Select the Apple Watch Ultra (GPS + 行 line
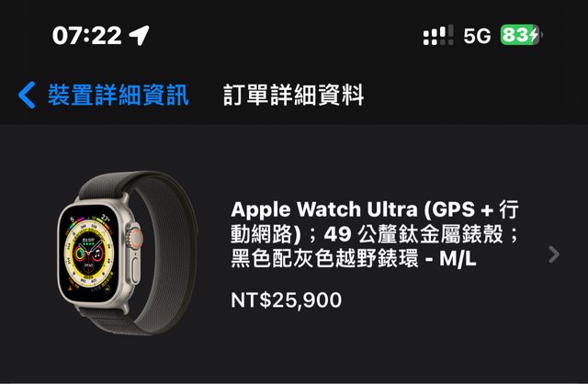Screen dimensions: 588x384 (375, 209)
